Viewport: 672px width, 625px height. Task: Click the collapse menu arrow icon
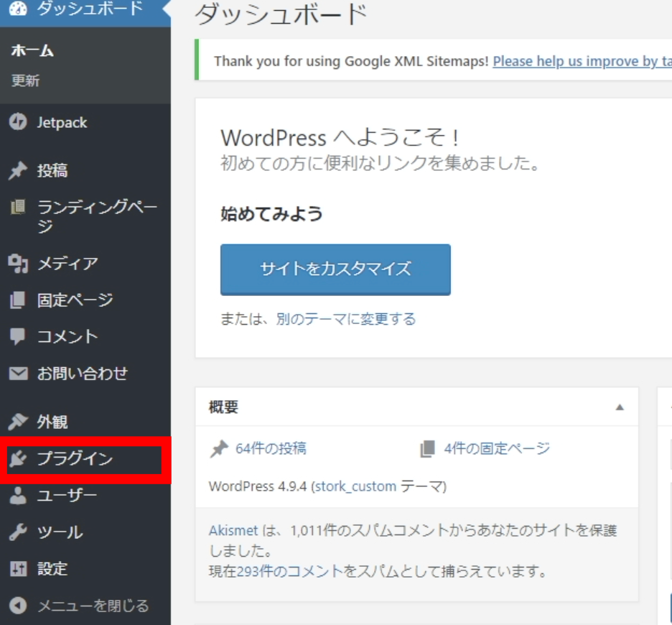coord(18,606)
